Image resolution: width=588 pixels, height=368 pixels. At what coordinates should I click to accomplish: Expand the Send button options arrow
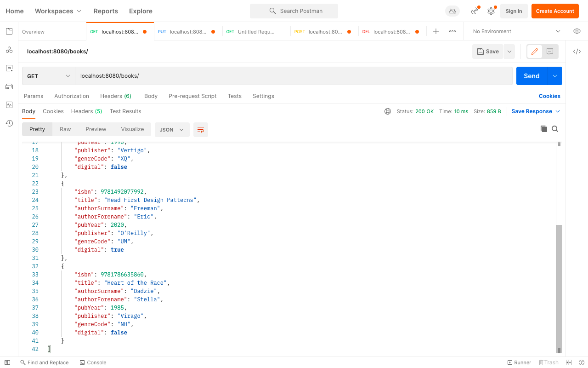click(555, 76)
